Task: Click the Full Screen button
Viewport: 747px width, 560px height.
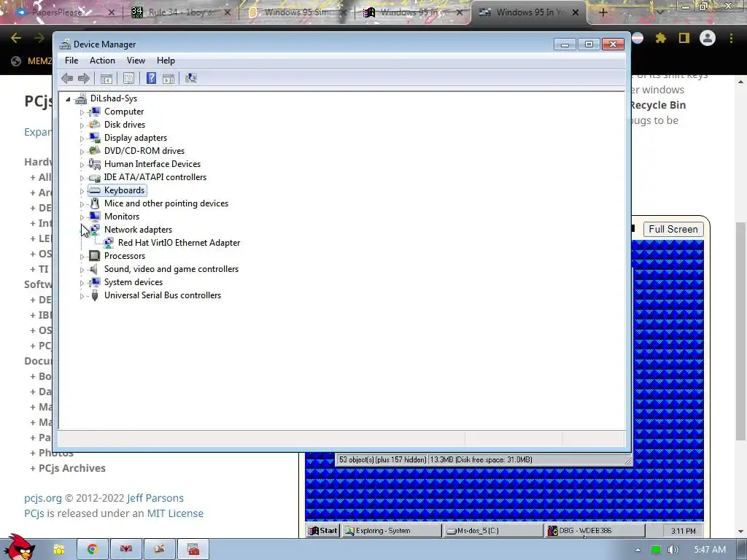Action: click(x=673, y=229)
